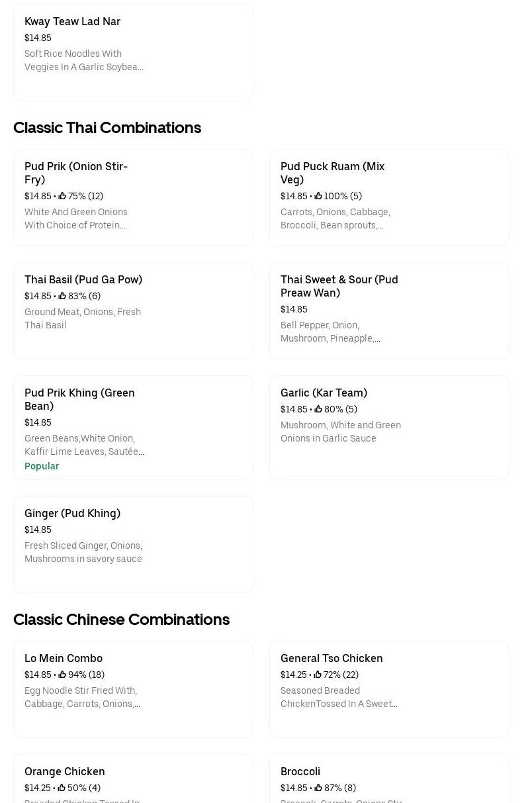
Task: Open the Orange Chicken title
Action: [65, 771]
